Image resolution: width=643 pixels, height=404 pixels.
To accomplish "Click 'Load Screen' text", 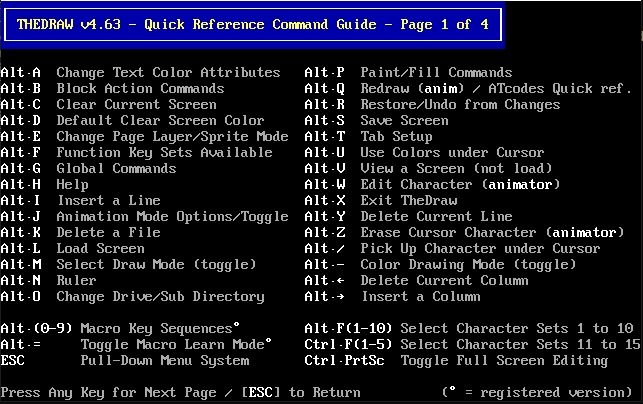I will [100, 249].
